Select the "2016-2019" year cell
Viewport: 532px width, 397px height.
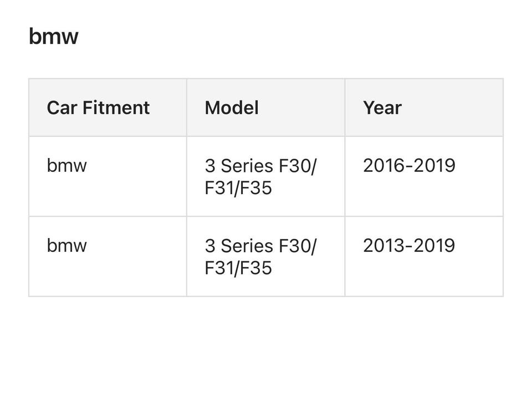pos(409,165)
